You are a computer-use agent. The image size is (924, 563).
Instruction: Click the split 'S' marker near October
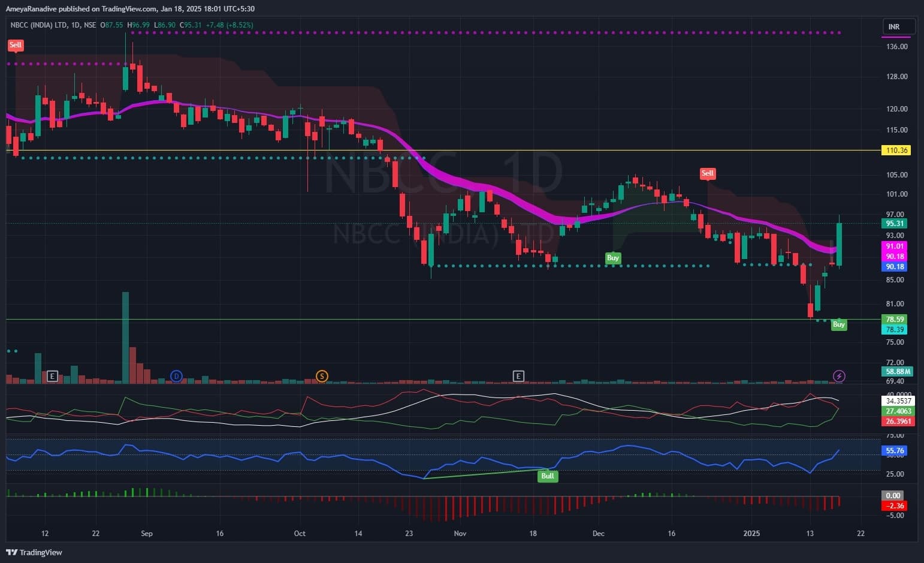tap(322, 377)
